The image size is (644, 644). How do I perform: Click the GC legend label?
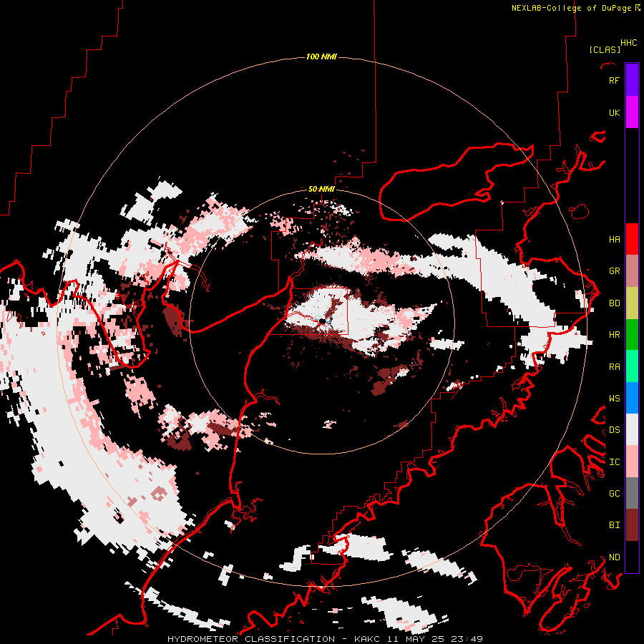614,493
